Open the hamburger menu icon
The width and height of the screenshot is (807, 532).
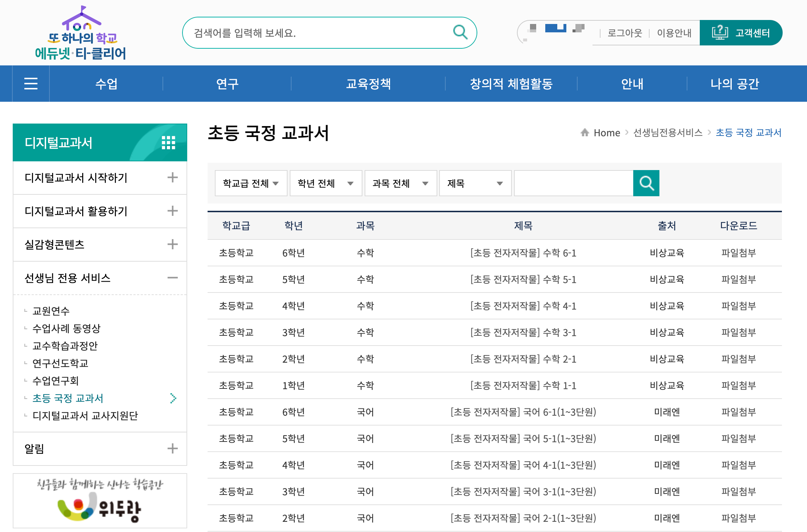point(31,84)
